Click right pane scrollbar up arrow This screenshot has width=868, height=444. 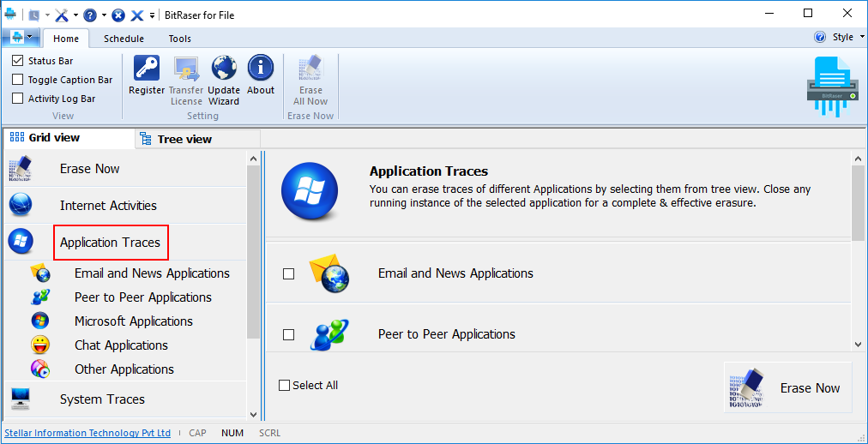point(858,159)
